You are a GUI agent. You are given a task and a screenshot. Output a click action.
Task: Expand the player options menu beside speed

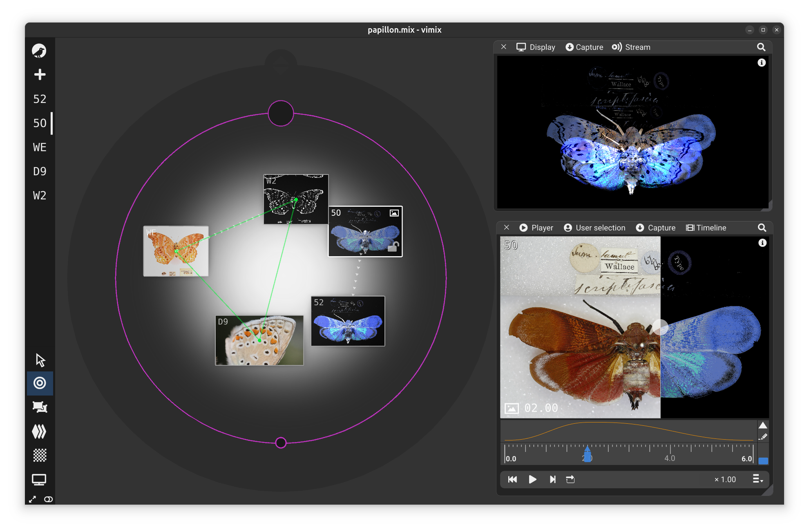tap(758, 479)
